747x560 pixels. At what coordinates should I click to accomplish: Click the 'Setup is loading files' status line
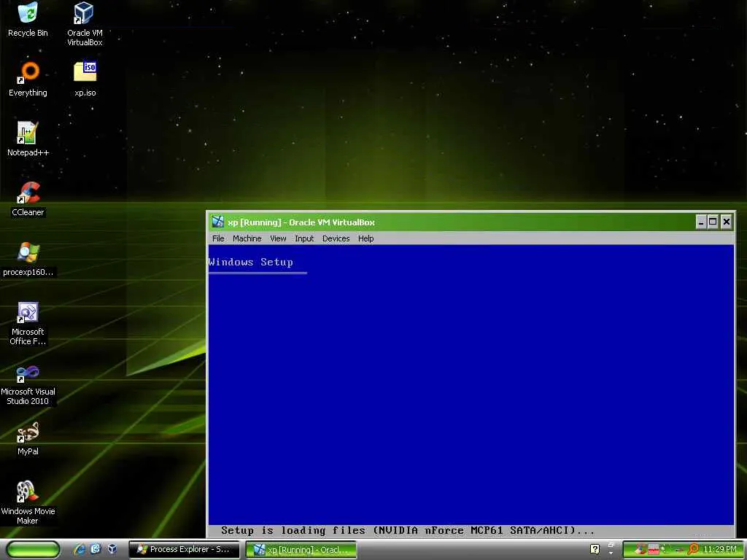(x=407, y=531)
